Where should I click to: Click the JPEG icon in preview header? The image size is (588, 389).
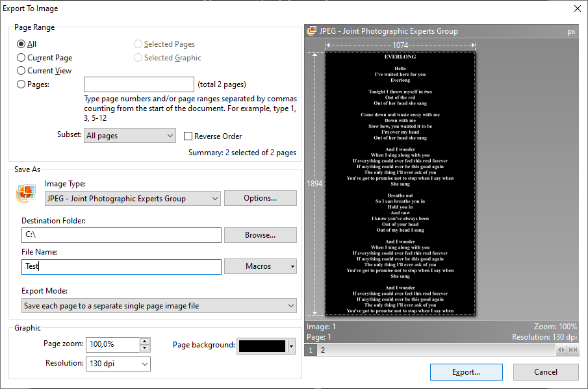(312, 31)
